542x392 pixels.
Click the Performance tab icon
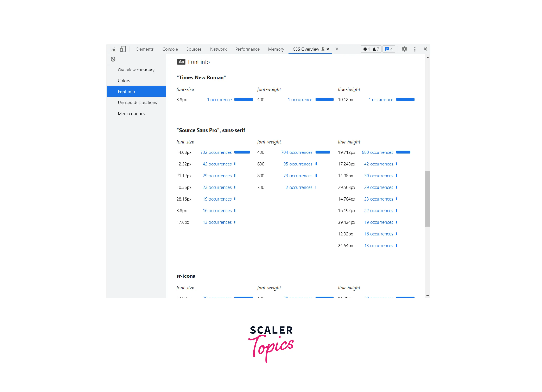[248, 48]
